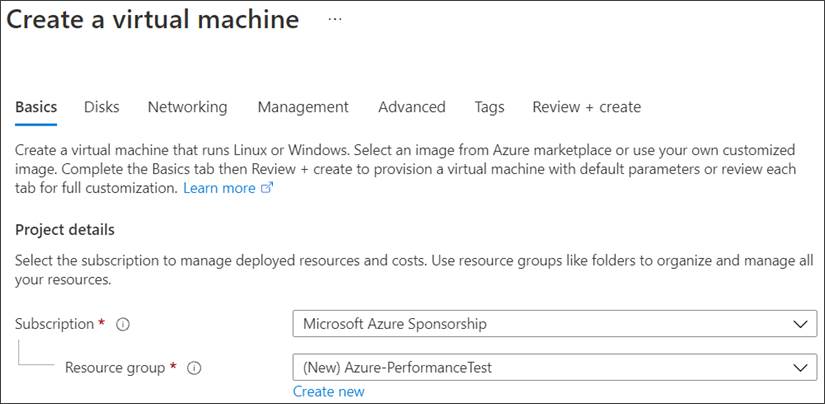Follow the Learn more link

tap(219, 188)
